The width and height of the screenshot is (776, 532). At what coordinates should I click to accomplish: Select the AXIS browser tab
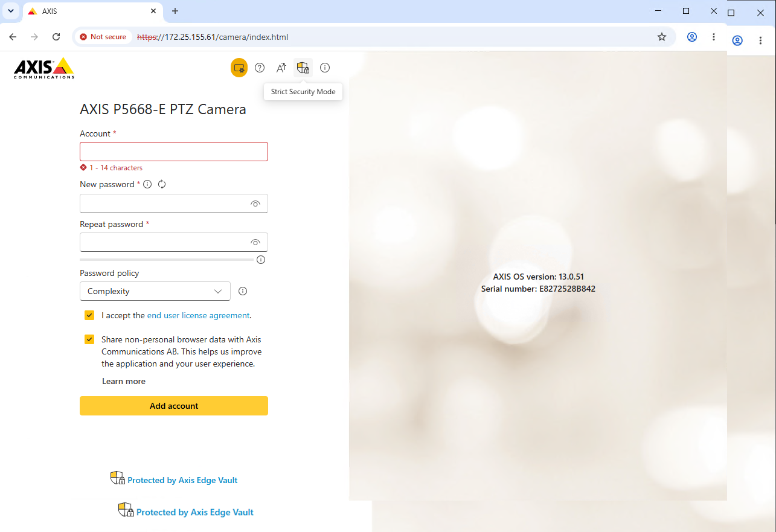pos(92,11)
